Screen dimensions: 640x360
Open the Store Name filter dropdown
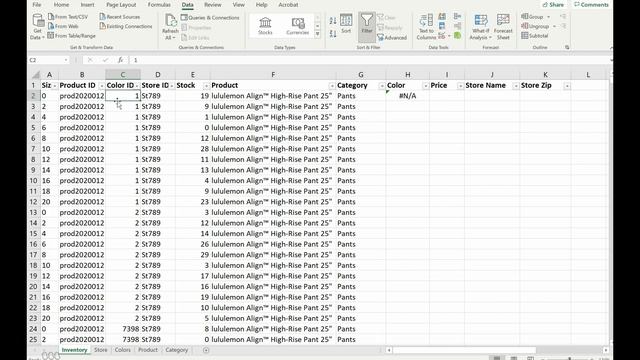click(x=516, y=86)
